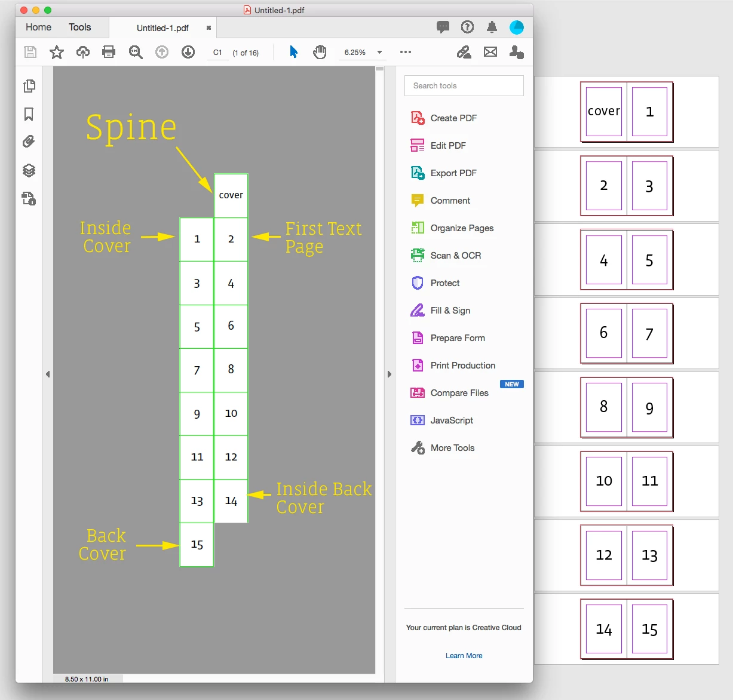Open the Find text magnifier icon
The height and width of the screenshot is (700, 733).
(x=136, y=52)
